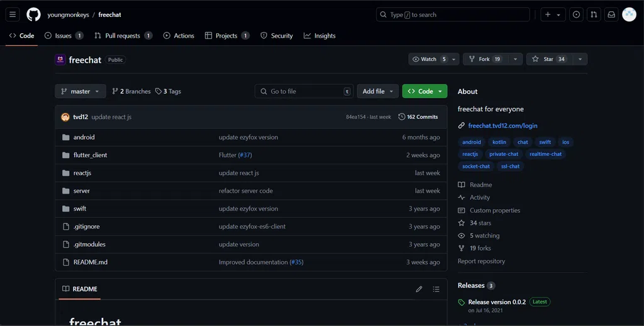The image size is (644, 326).
Task: Open the Actions tab
Action: 179,36
